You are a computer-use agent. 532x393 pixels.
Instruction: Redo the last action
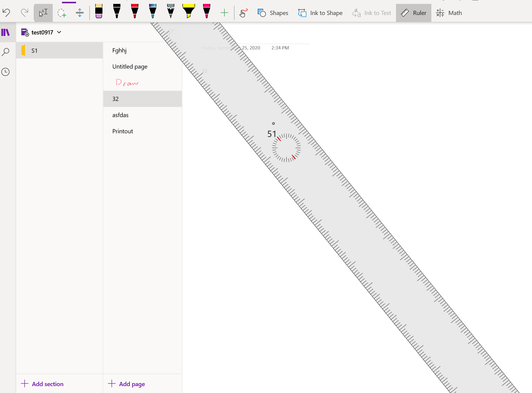(24, 13)
